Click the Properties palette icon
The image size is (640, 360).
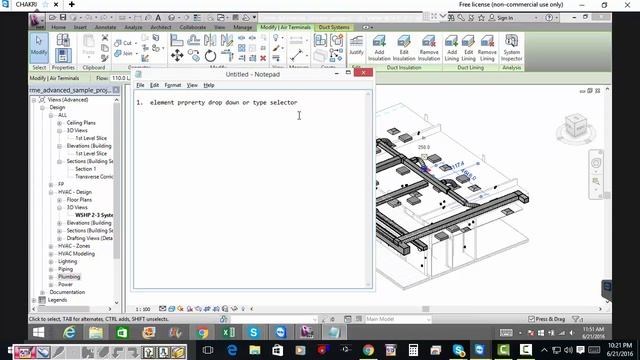[63, 55]
